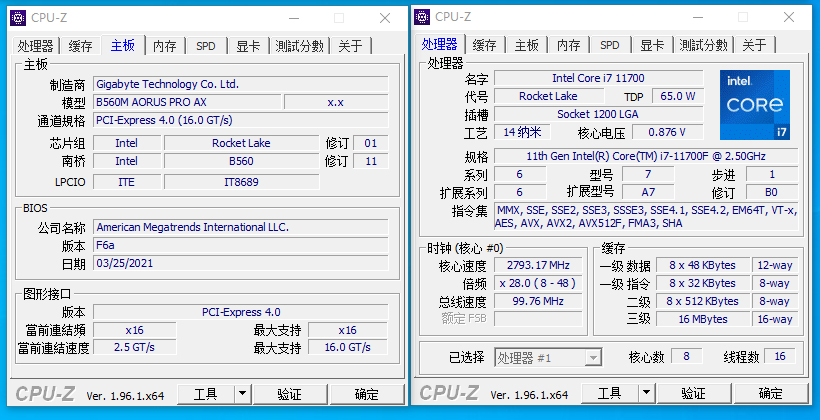The image size is (820, 420).
Task: Click multiplier field x 28.0 ( 8 - 48 )
Action: tap(538, 283)
